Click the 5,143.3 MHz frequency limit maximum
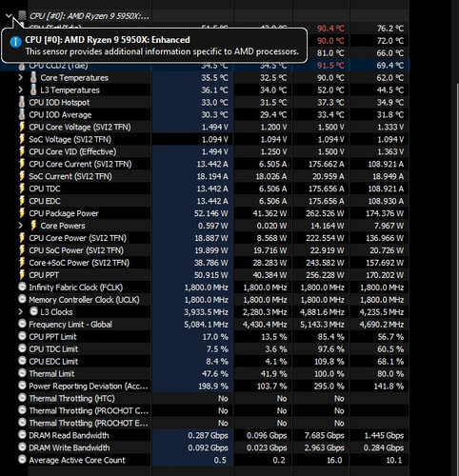Screen dimensions: 459x476 pyautogui.click(x=322, y=325)
